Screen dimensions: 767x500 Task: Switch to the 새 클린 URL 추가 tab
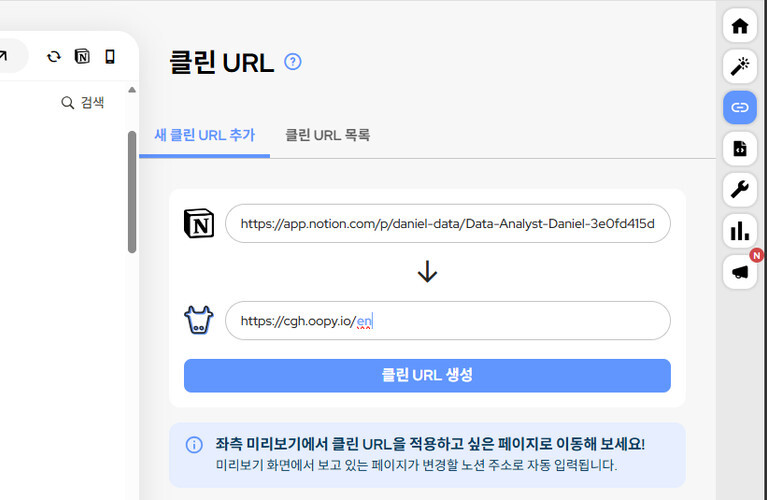[204, 135]
